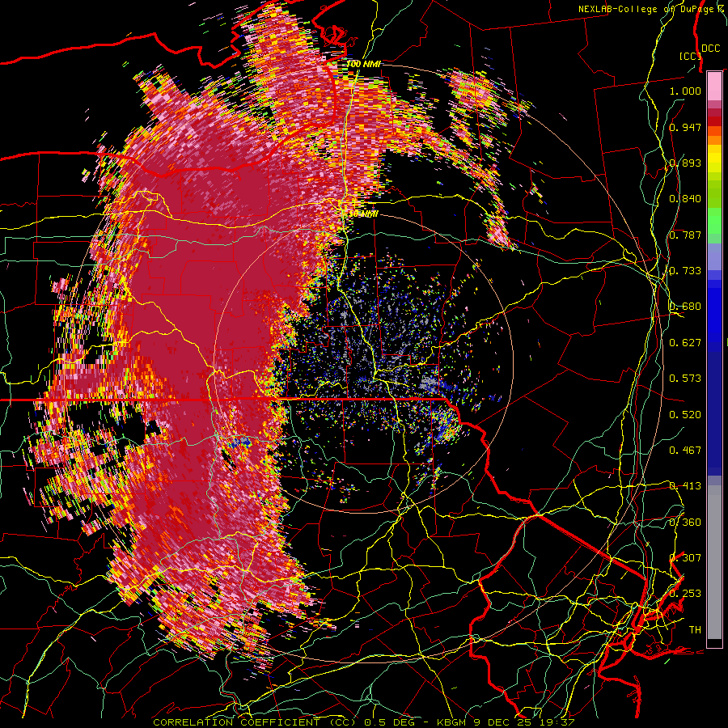Screen dimensions: 728x728
Task: Select the 0.360 legend value
Action: [685, 523]
